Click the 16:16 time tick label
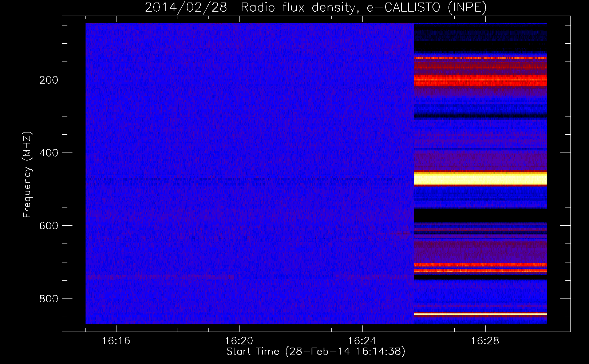The image size is (589, 364). click(x=116, y=341)
